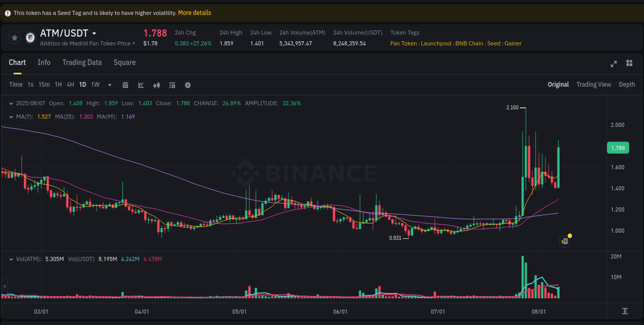Screen dimensions: 644x325
Task: Open the chart settings gear icon
Action: click(x=188, y=84)
